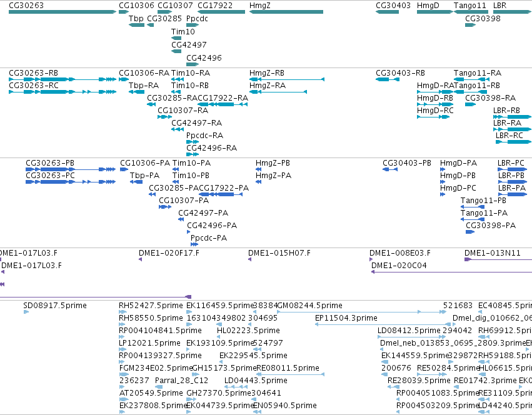Click the long CG30263 gene arrow glyph
Viewport: 532px width, 415px height.
pyautogui.click(x=63, y=12)
